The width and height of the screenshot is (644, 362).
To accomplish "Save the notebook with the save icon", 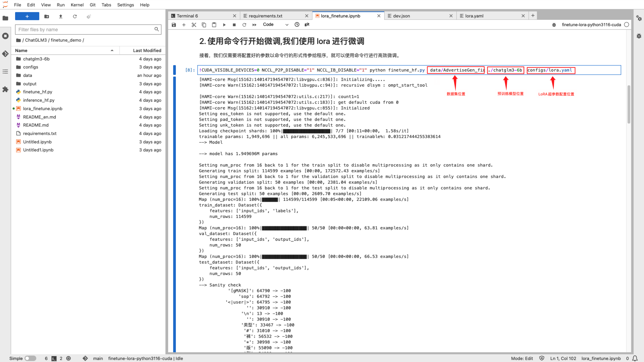I will [x=174, y=25].
